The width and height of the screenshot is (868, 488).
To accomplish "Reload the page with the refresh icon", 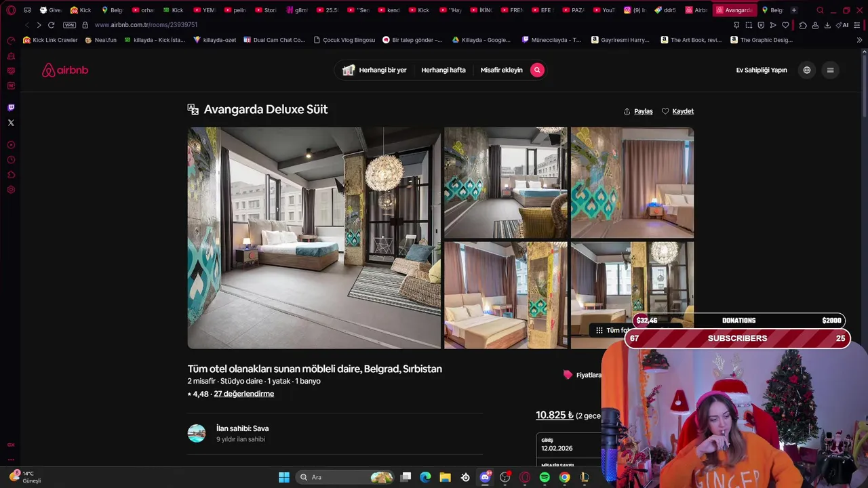I will coord(51,25).
